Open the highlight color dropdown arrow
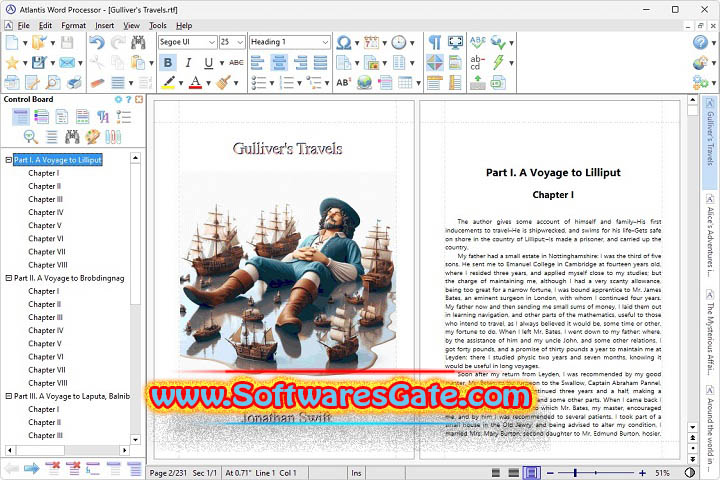Viewport: 720px width, 480px height. [x=181, y=83]
